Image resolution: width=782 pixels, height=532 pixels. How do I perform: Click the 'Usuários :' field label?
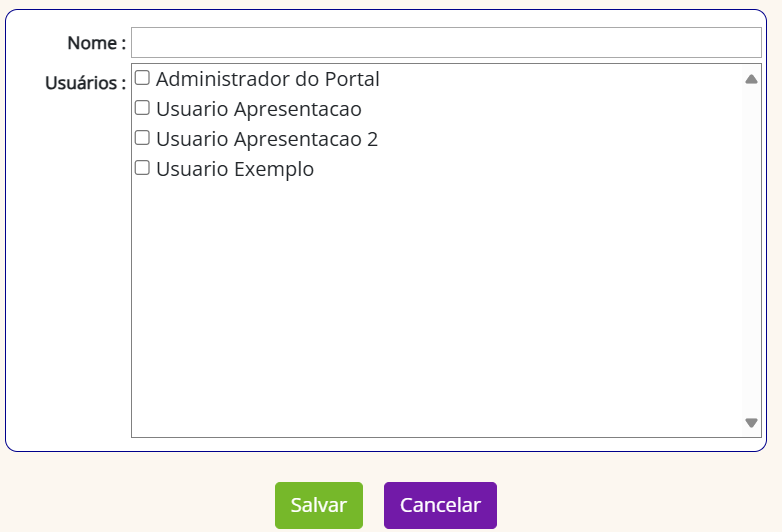pos(86,83)
